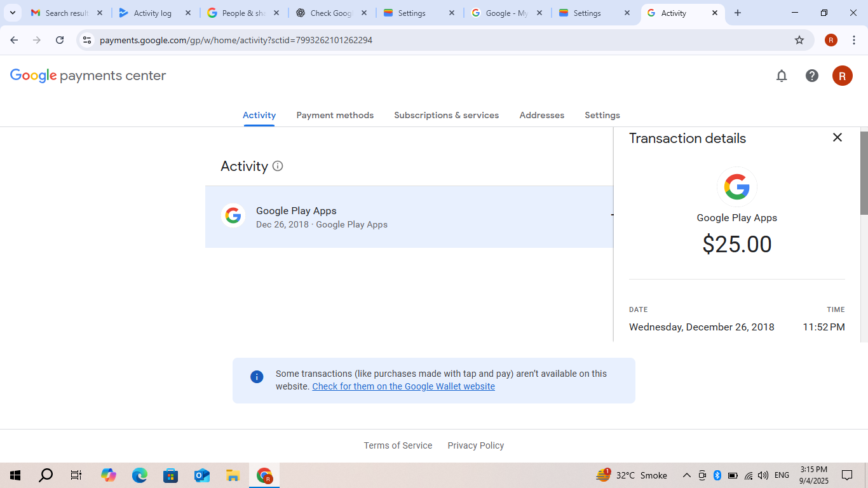Image resolution: width=868 pixels, height=488 pixels.
Task: Open Subscriptions & services tab
Action: pos(446,115)
